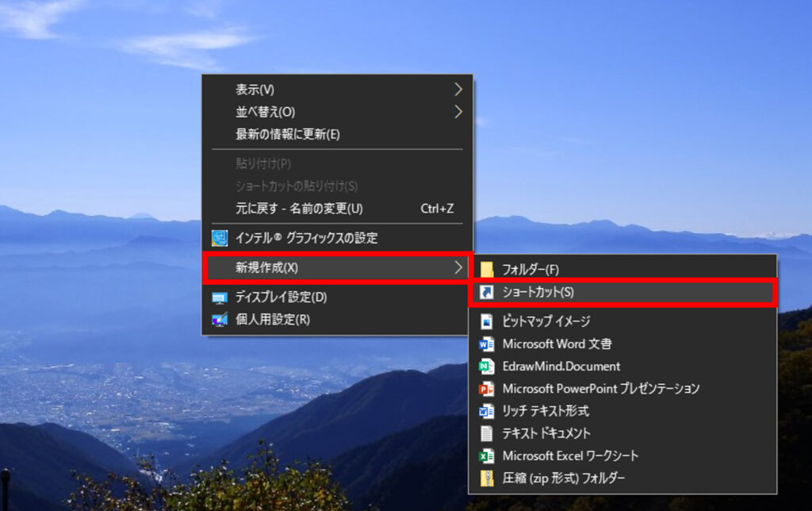Create a new ショートカット(S)
The image size is (812, 511).
click(x=622, y=292)
